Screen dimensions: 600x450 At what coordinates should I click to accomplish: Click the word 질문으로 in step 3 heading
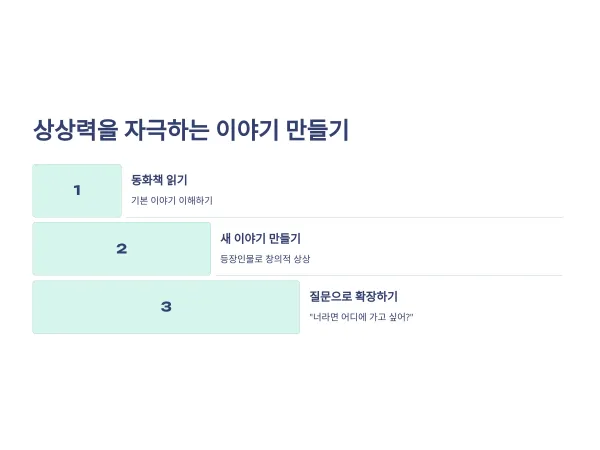pyautogui.click(x=330, y=296)
